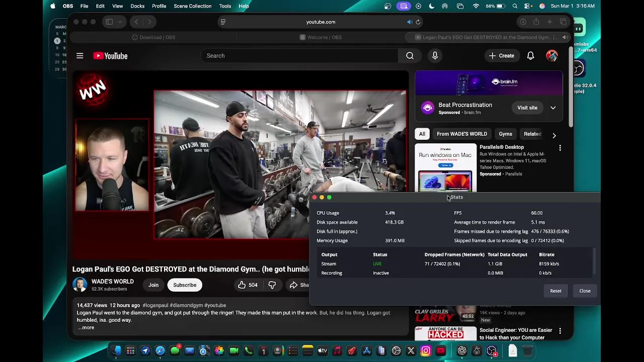Click Join channel membership button
Image resolution: width=644 pixels, height=362 pixels.
pos(153,285)
